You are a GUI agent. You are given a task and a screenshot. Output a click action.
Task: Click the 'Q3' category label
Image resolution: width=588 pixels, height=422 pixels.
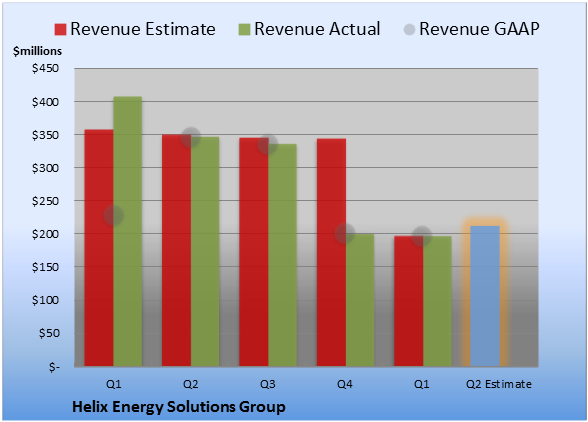tap(268, 384)
